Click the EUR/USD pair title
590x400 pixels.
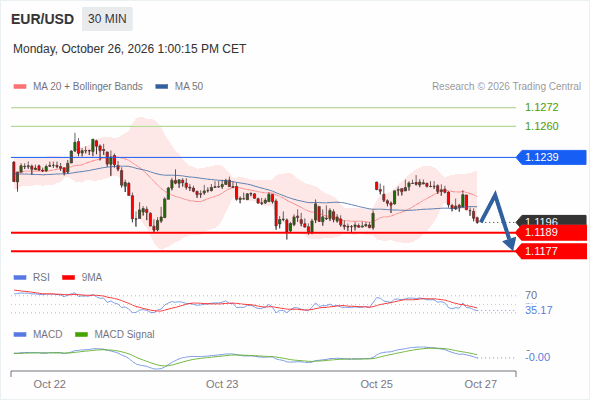tap(43, 19)
